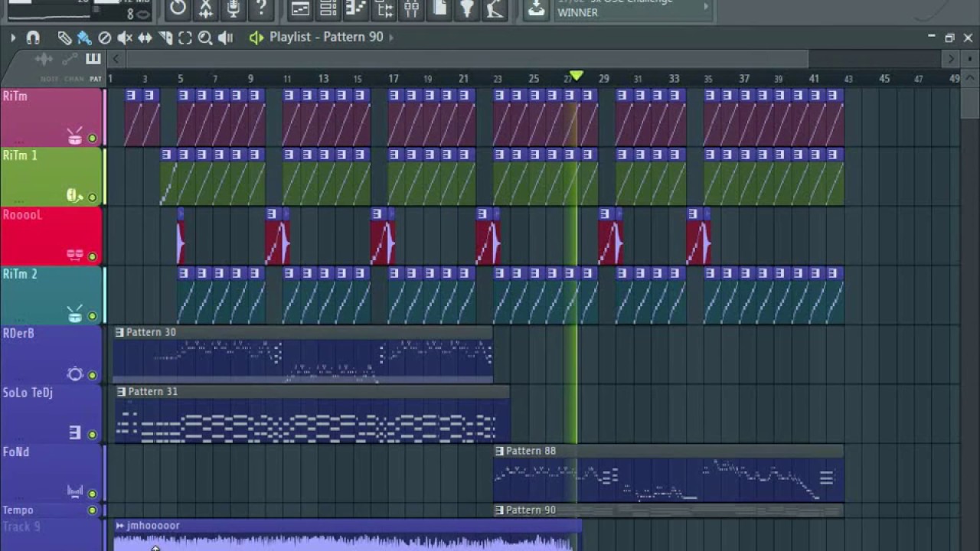980x551 pixels.
Task: Mute the Tempo track
Action: coord(93,510)
